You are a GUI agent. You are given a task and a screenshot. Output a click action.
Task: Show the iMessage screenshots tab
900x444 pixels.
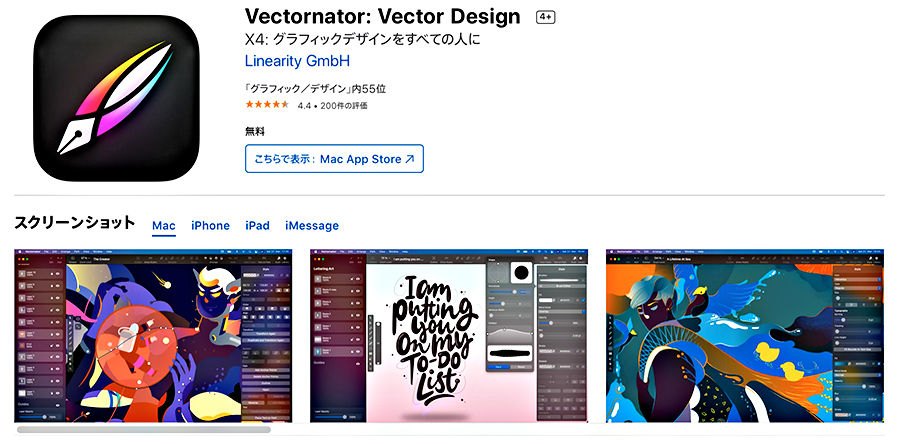click(312, 225)
